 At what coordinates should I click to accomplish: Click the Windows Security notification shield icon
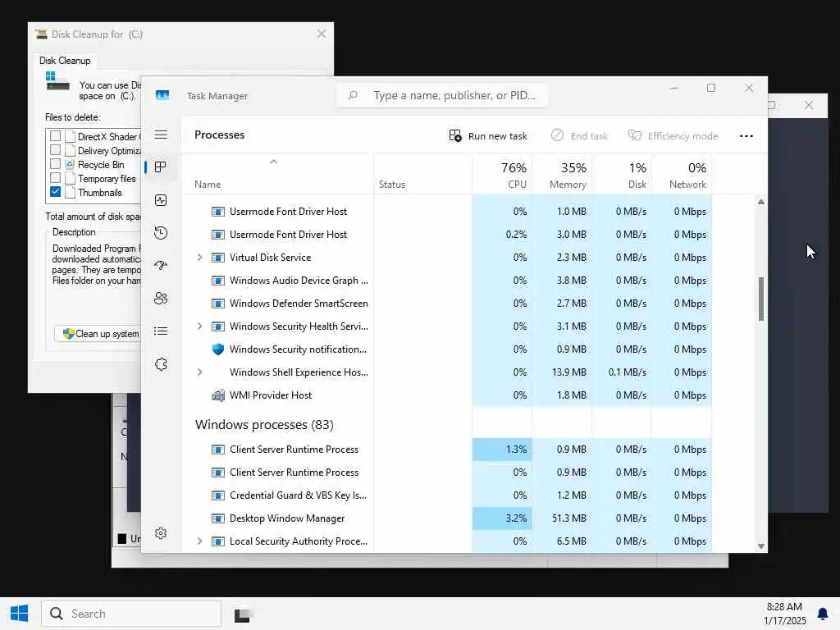(217, 349)
